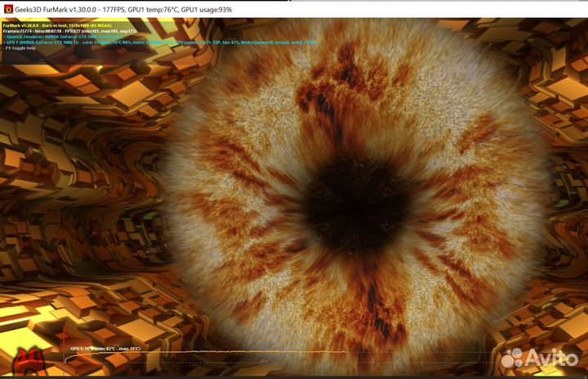Click the FurMark app icon in title bar
Viewport: 588px width, 379px height.
coord(7,9)
